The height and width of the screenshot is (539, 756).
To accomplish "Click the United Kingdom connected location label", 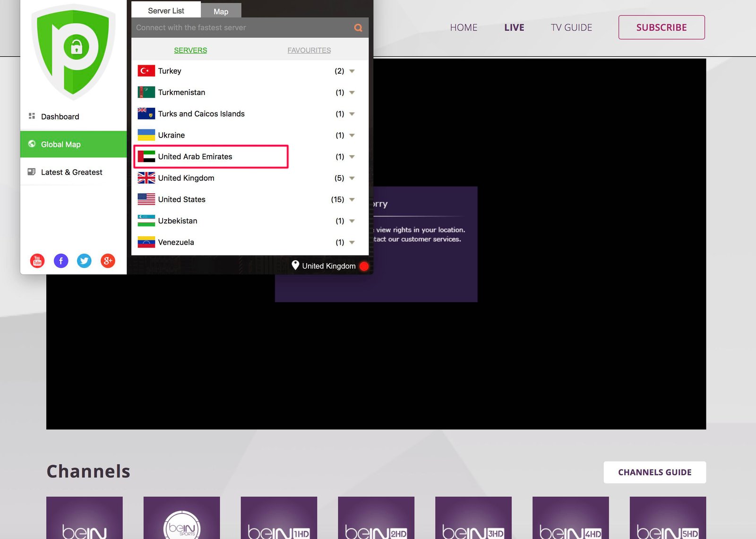I will 329,266.
